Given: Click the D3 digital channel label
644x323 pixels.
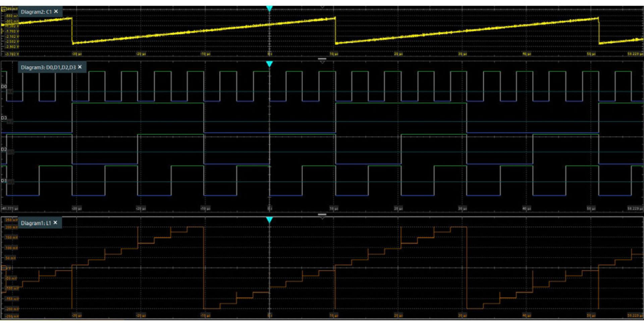Looking at the screenshot, I should pos(4,118).
